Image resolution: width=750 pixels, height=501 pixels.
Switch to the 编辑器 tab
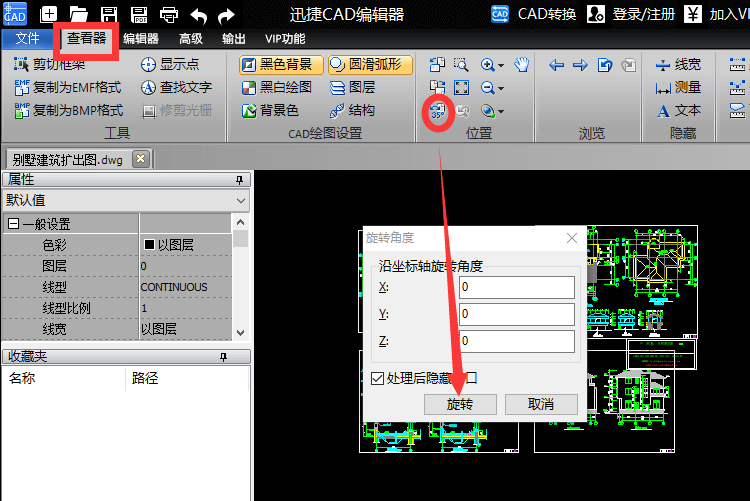pyautogui.click(x=141, y=39)
